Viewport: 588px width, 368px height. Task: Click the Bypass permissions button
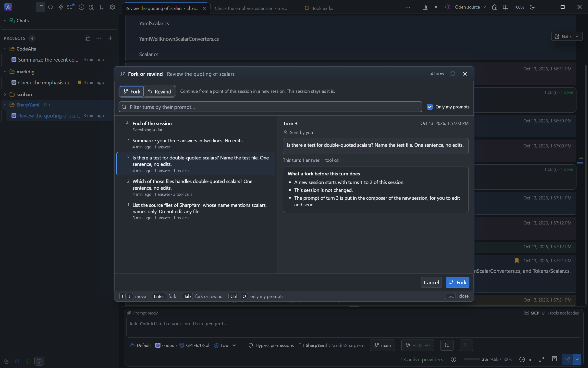[x=271, y=345]
